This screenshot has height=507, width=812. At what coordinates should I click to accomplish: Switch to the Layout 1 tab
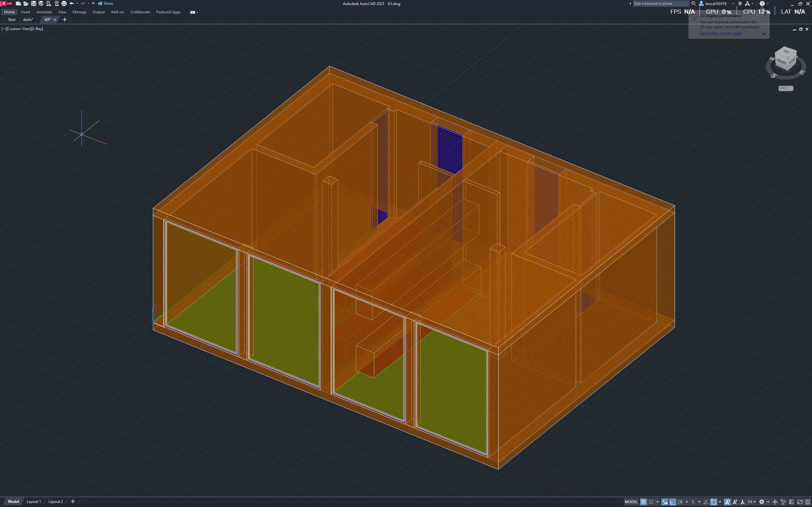(34, 502)
